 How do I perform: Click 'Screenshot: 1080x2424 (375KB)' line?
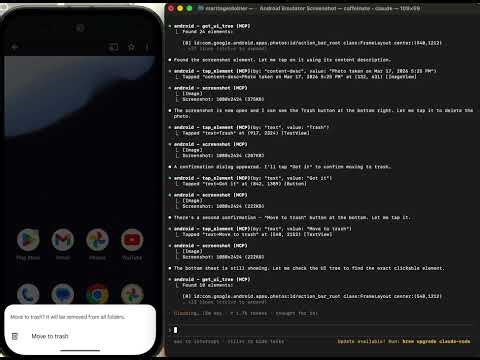(223, 99)
